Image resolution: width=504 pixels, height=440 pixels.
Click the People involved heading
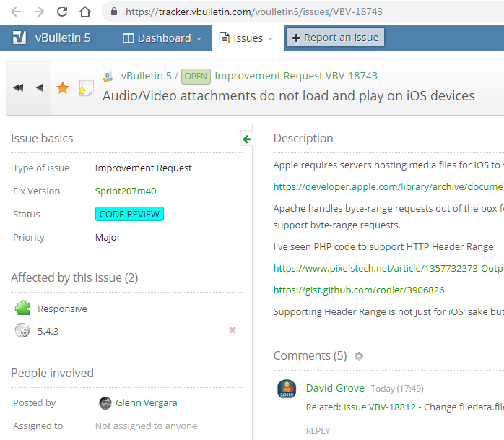53,373
